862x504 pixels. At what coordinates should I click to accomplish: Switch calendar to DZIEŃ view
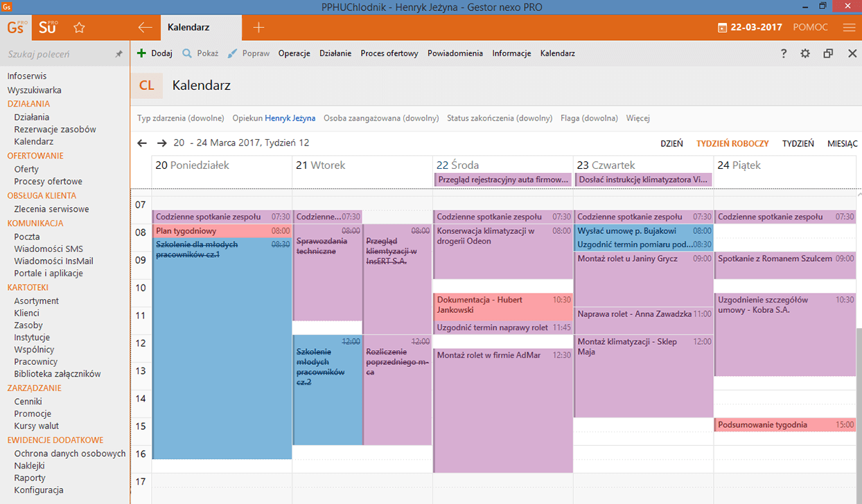671,143
